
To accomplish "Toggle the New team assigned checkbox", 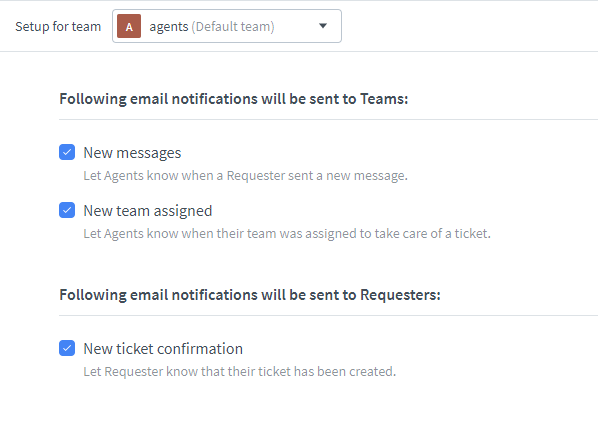I will click(67, 210).
